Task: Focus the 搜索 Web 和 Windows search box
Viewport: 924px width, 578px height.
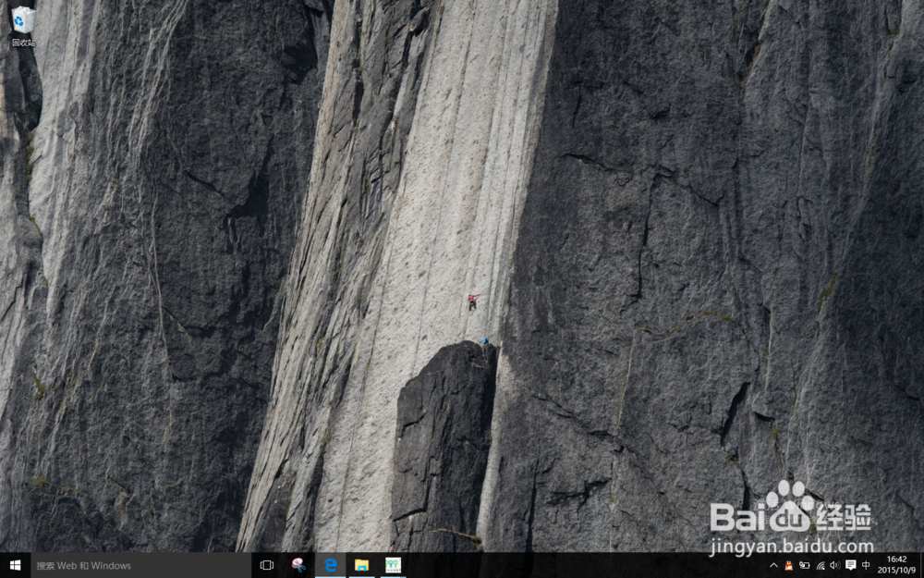Action: click(140, 565)
